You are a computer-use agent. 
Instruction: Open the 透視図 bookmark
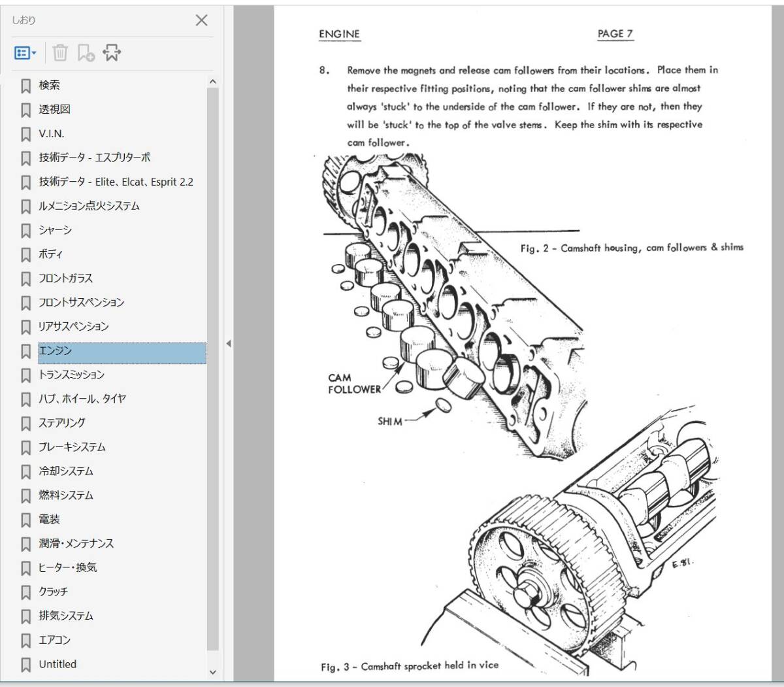pos(54,109)
